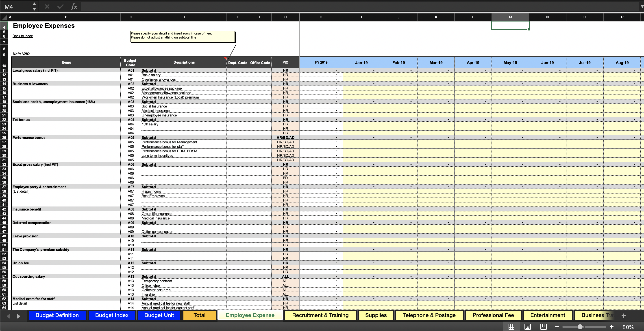Click the Long term incentives cell
The height and width of the screenshot is (331, 644).
tap(184, 155)
